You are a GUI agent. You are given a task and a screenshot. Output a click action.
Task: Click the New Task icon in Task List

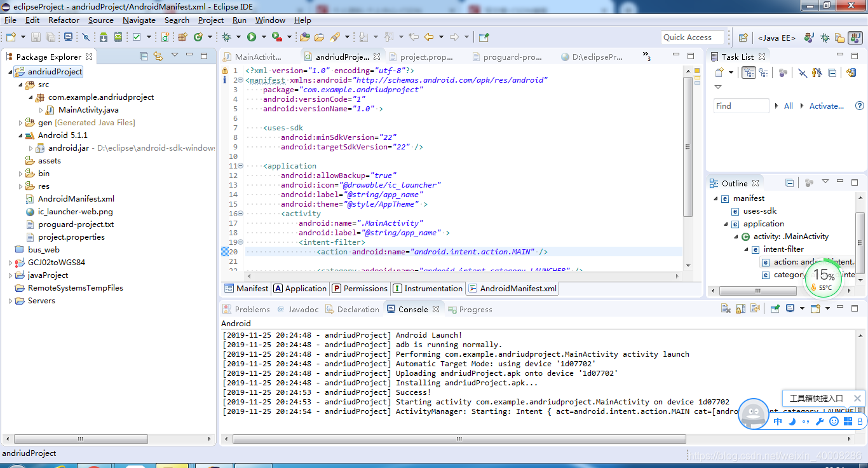click(719, 72)
